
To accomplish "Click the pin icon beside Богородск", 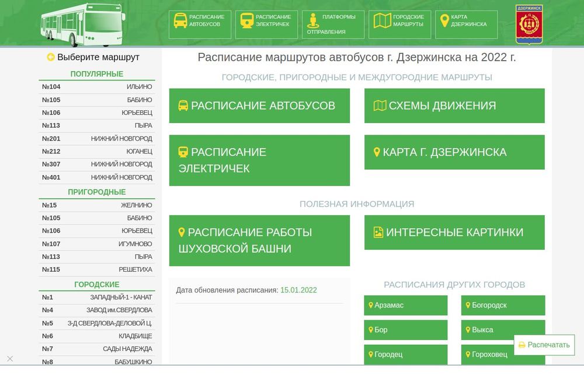I will (x=468, y=305).
